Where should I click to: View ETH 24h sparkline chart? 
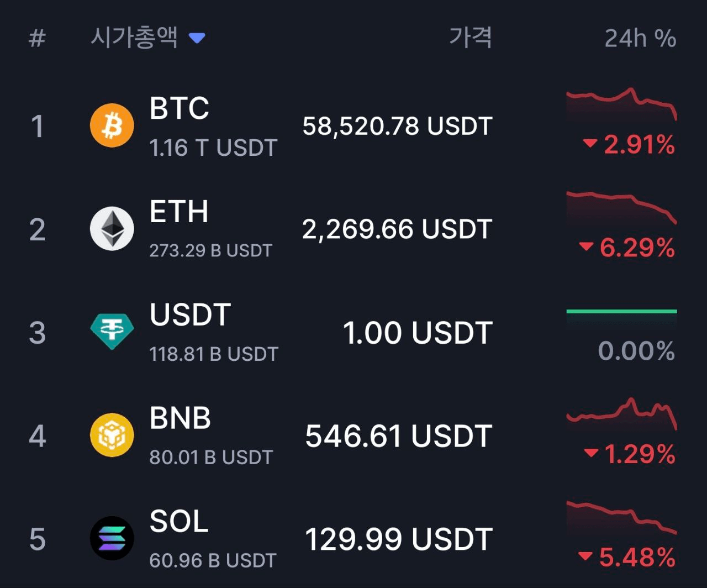point(621,209)
